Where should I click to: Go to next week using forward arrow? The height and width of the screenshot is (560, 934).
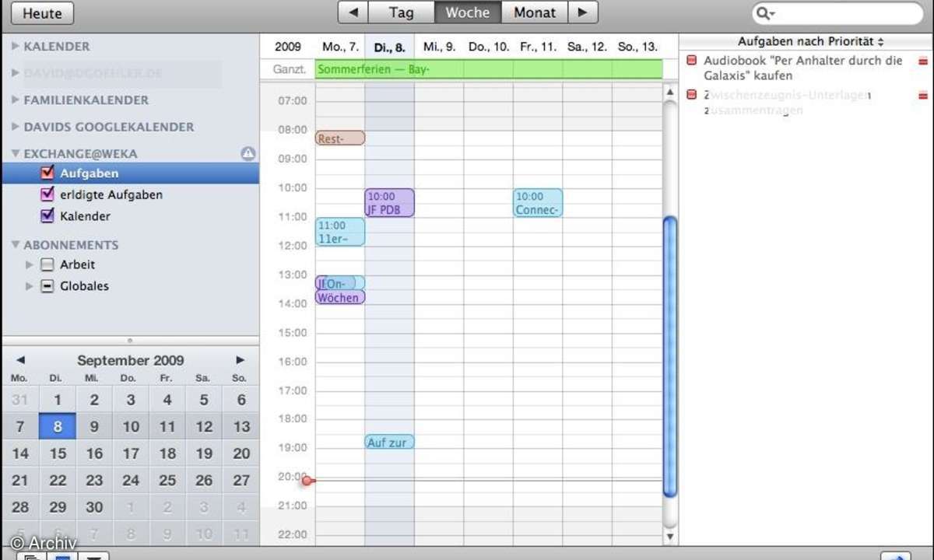tap(583, 12)
